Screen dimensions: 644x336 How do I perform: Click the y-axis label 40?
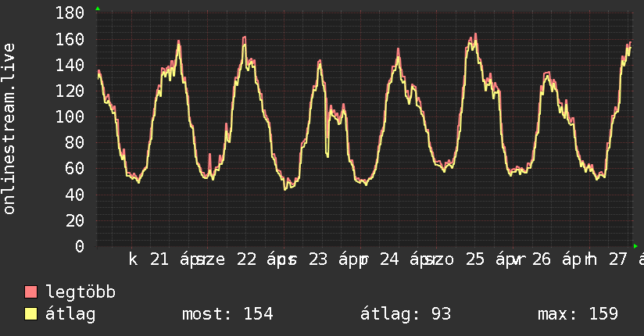pos(75,195)
